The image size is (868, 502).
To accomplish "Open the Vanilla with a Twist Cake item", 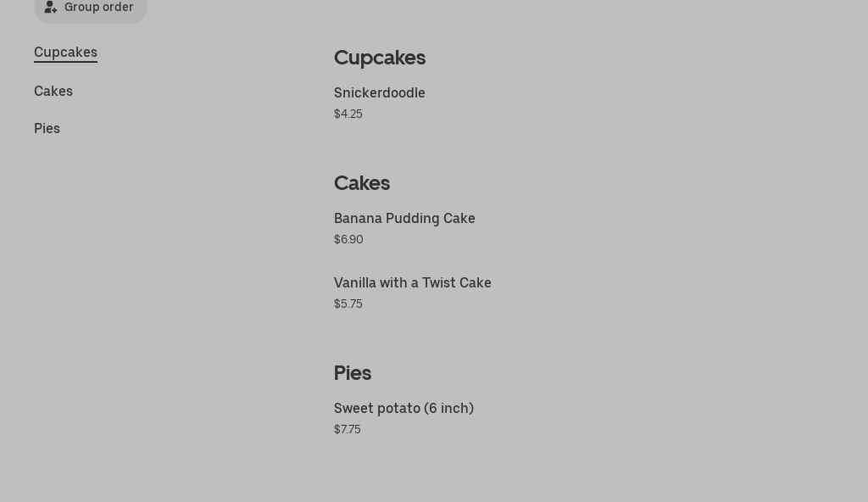I will (x=412, y=282).
